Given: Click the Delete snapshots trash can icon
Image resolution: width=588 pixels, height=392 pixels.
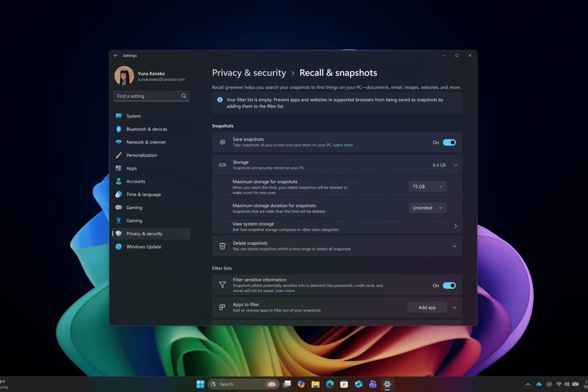Looking at the screenshot, I should point(223,246).
